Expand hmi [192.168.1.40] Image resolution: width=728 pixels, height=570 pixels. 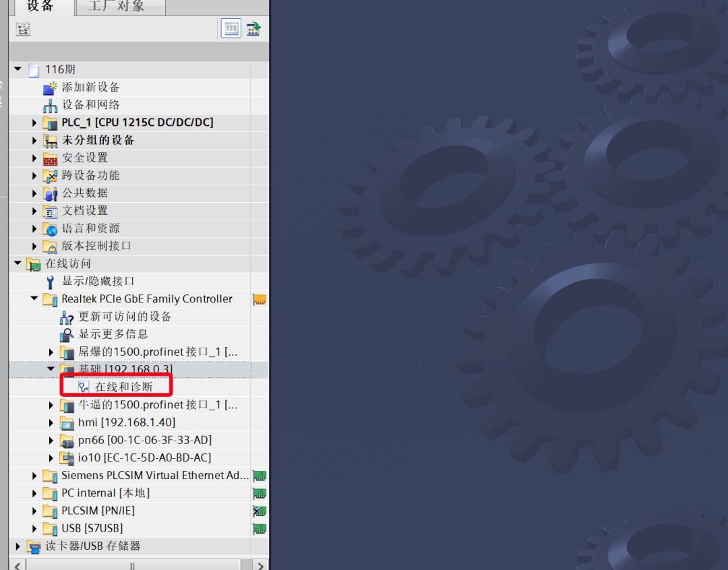click(x=51, y=423)
